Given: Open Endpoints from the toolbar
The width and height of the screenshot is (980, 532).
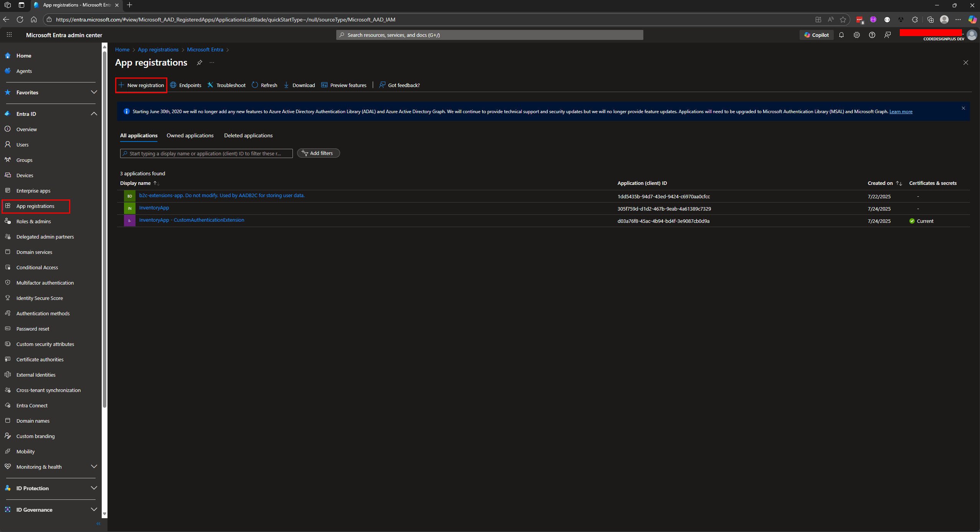Looking at the screenshot, I should pyautogui.click(x=186, y=85).
